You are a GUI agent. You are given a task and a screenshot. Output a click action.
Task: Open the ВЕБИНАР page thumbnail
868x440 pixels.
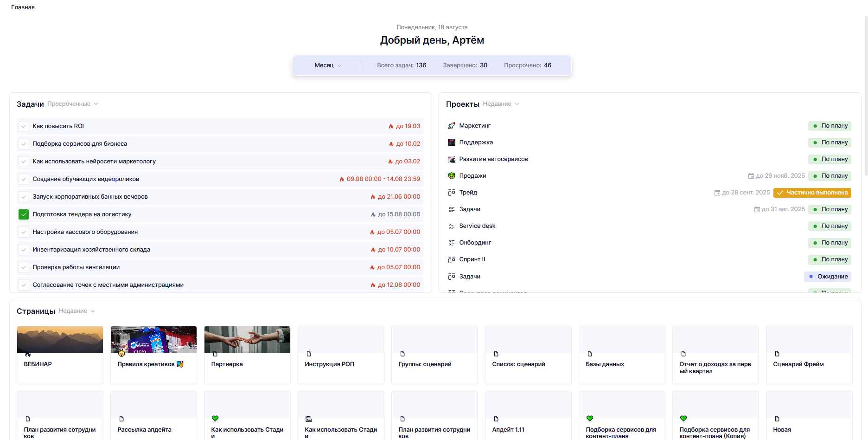[60, 339]
